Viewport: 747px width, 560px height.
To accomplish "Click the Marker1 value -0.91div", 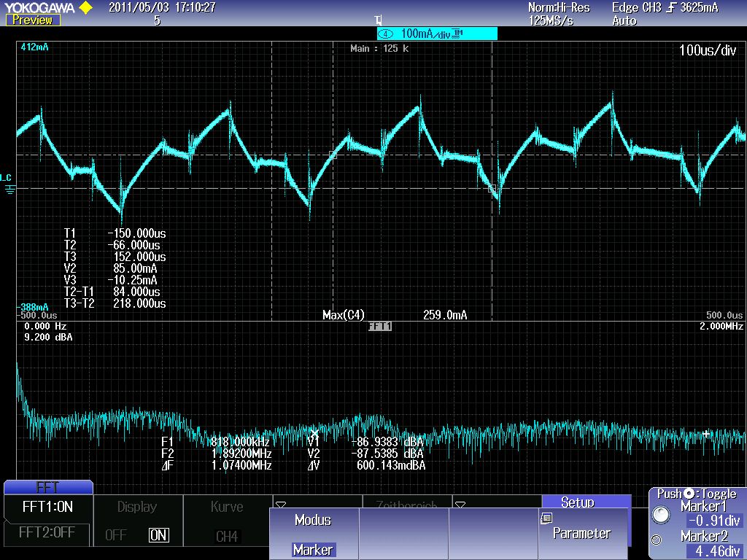I will [x=713, y=521].
